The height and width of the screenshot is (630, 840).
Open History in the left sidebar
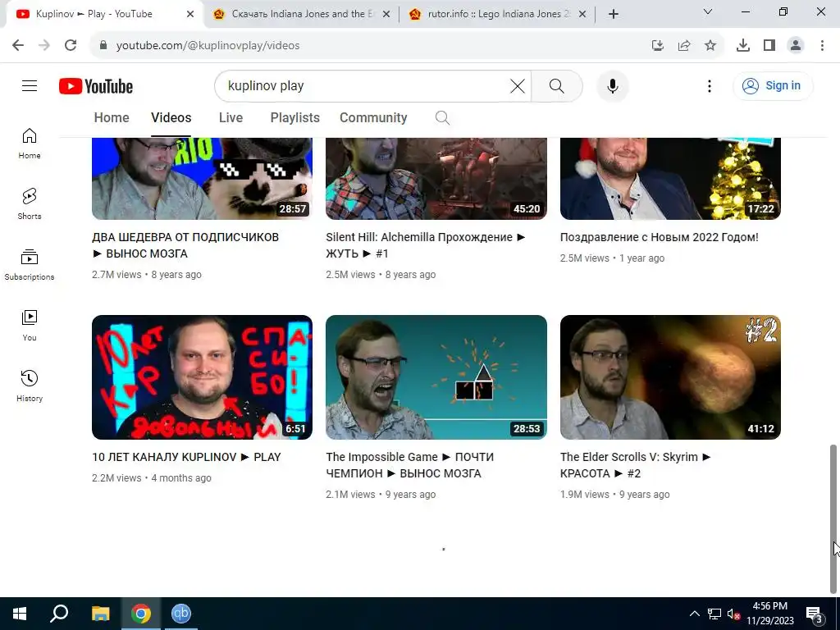click(x=30, y=386)
